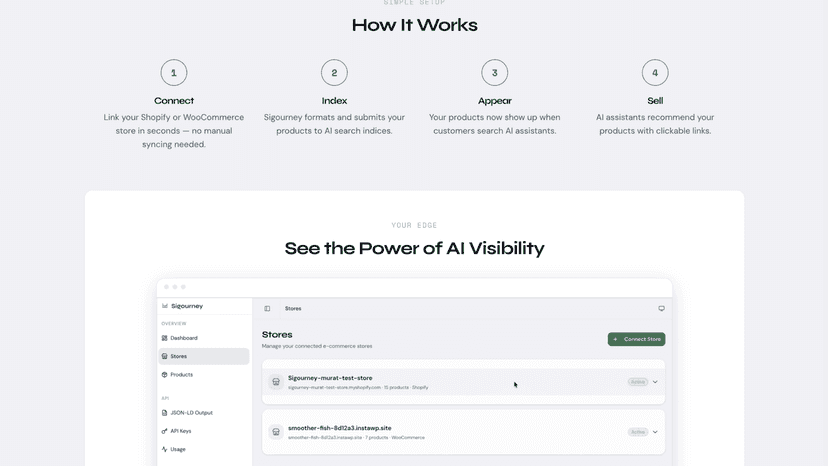This screenshot has height=466, width=828.
Task: Click the OVERVIEW section label in sidebar
Action: [174, 323]
